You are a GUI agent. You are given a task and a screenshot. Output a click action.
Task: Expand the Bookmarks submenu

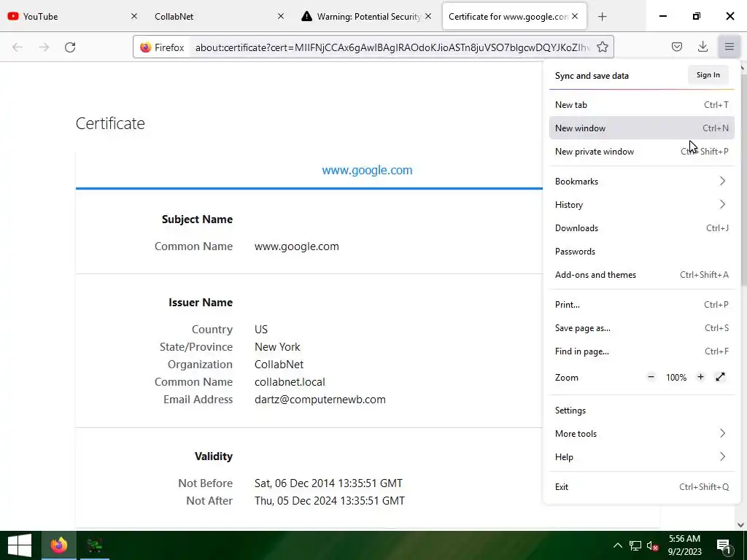click(x=642, y=182)
